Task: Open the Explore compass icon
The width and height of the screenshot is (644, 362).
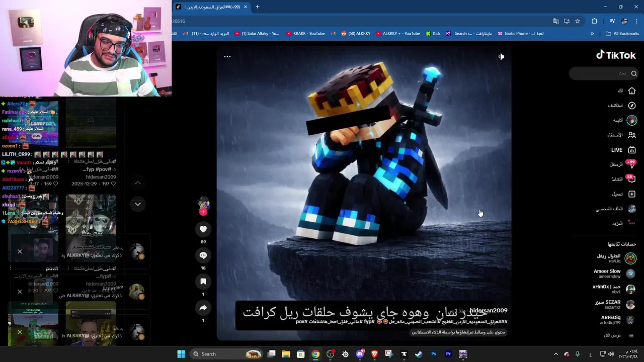Action: pyautogui.click(x=632, y=106)
